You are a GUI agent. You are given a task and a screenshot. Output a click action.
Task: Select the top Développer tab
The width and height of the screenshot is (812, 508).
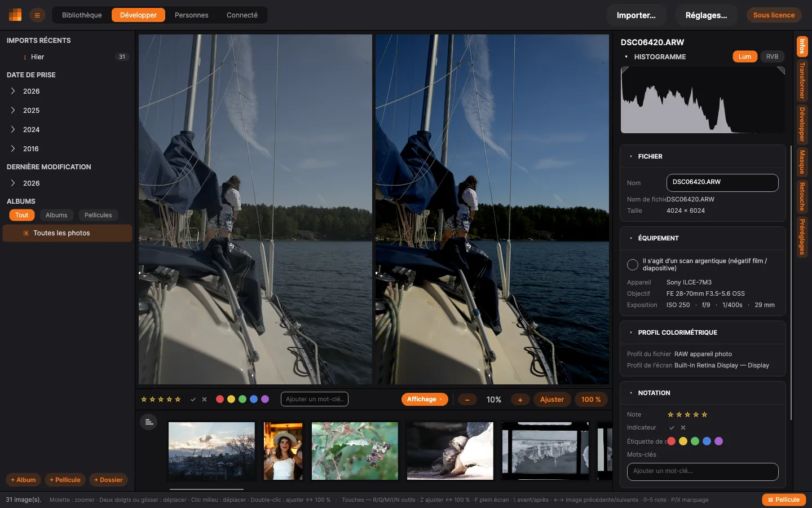(138, 15)
